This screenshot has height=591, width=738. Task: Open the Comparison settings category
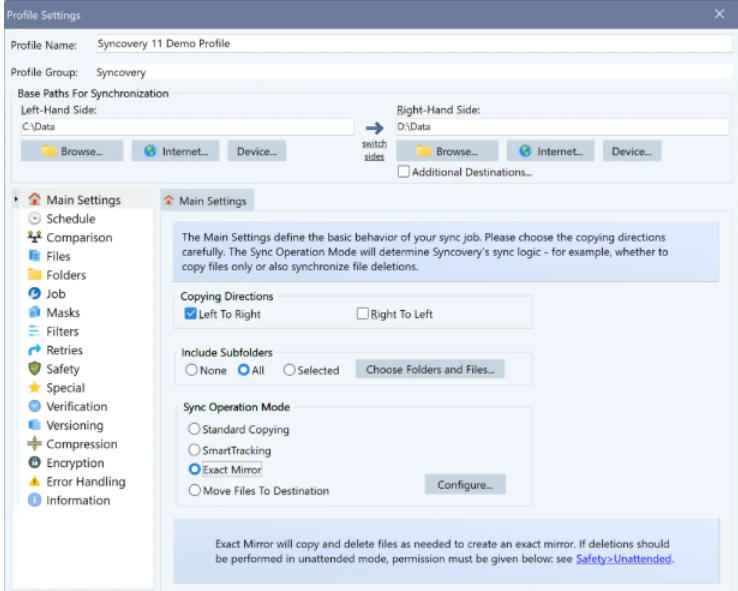79,238
